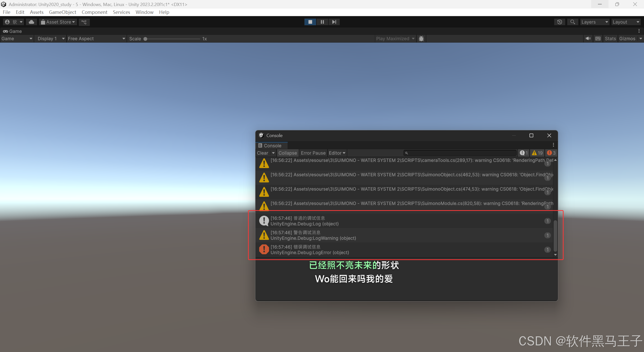Open the Display 1 dropdown

(50, 39)
